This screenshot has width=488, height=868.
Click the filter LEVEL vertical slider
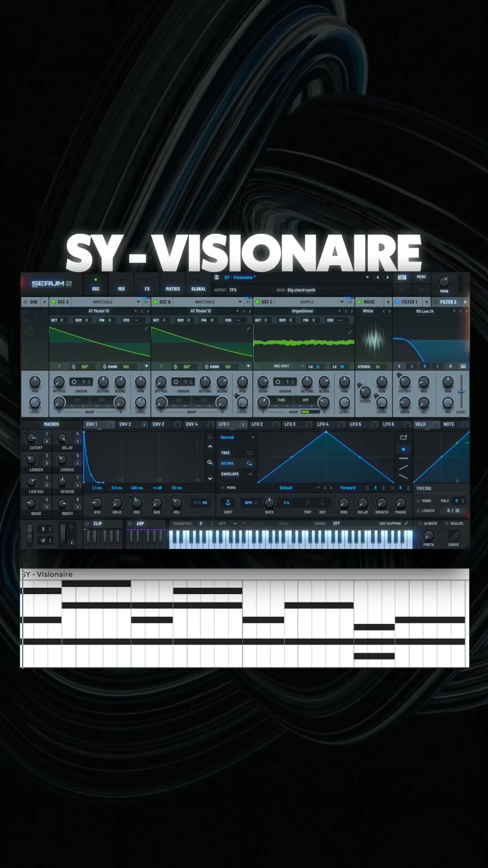(x=461, y=392)
